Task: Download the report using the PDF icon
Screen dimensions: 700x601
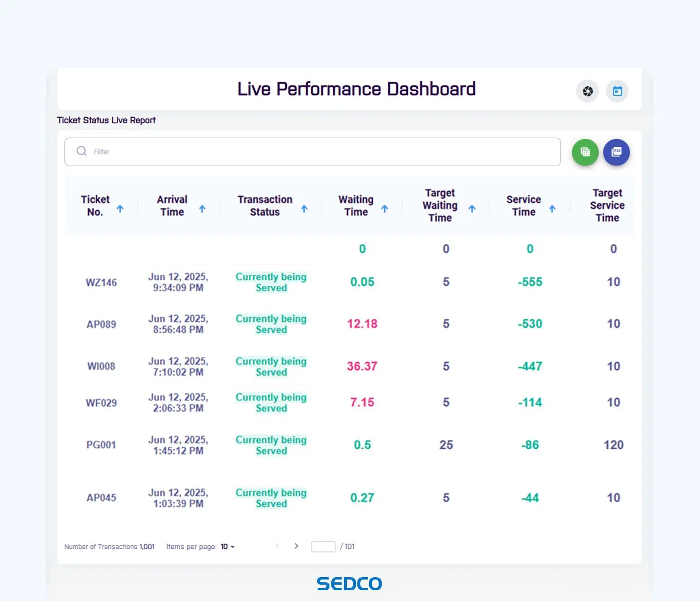Action: [616, 152]
